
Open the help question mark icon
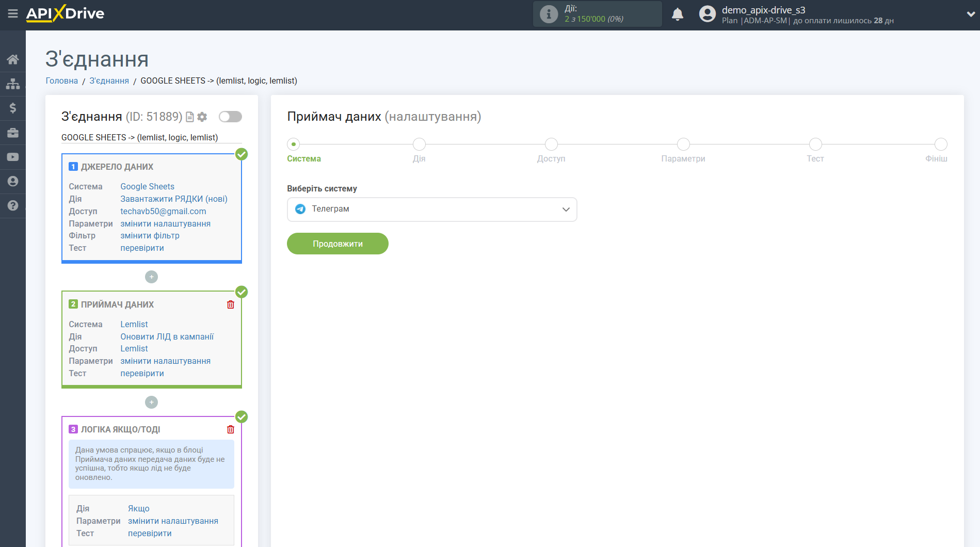[13, 205]
